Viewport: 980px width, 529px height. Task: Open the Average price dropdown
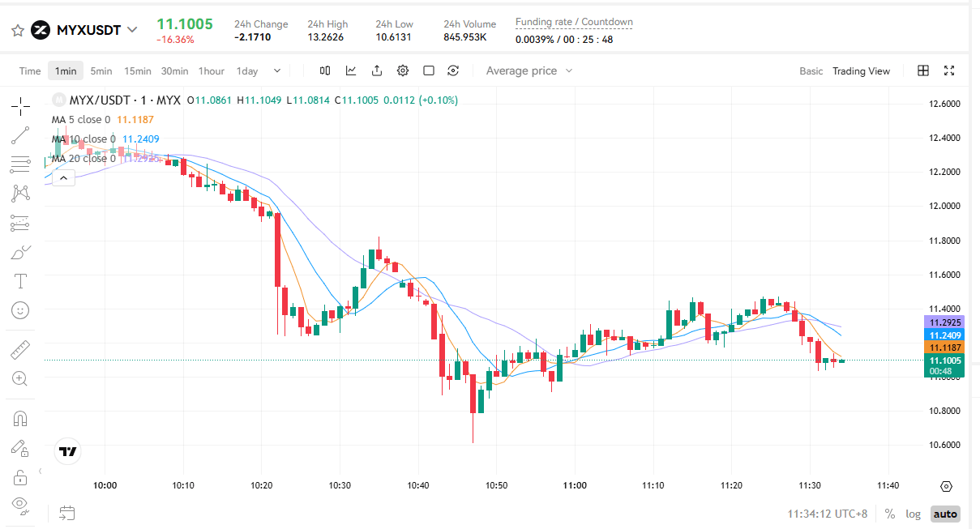click(x=529, y=70)
